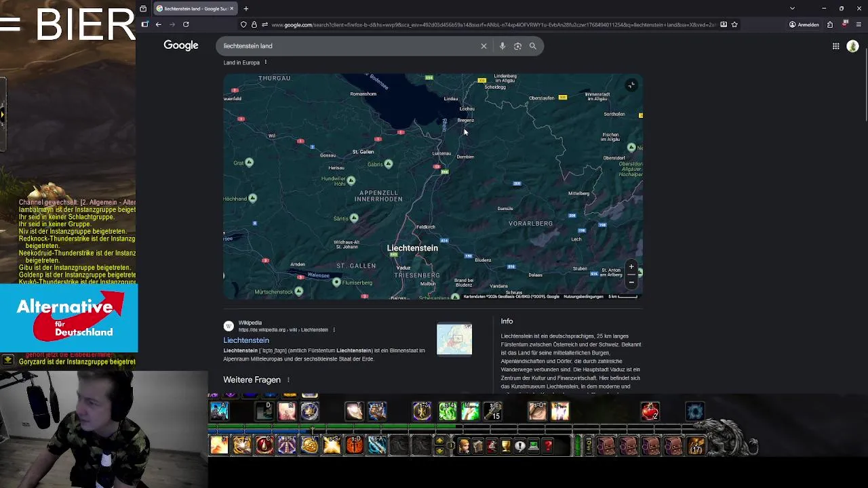
Task: Open the Firefox sidebar toggle icon
Action: tap(144, 24)
